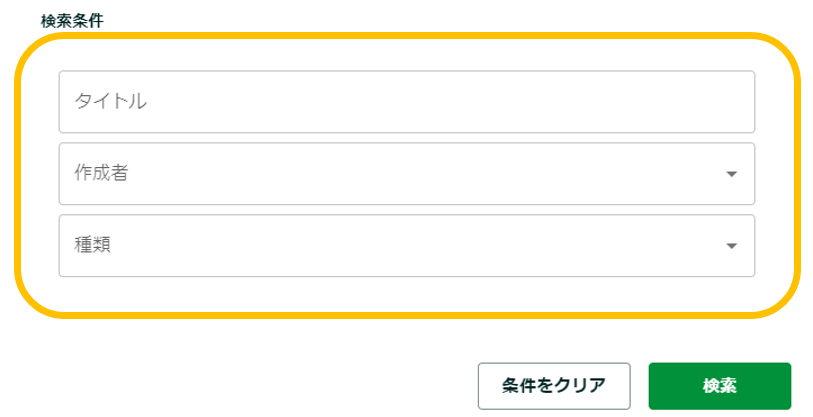
Task: Select the category filter field
Action: [x=406, y=245]
